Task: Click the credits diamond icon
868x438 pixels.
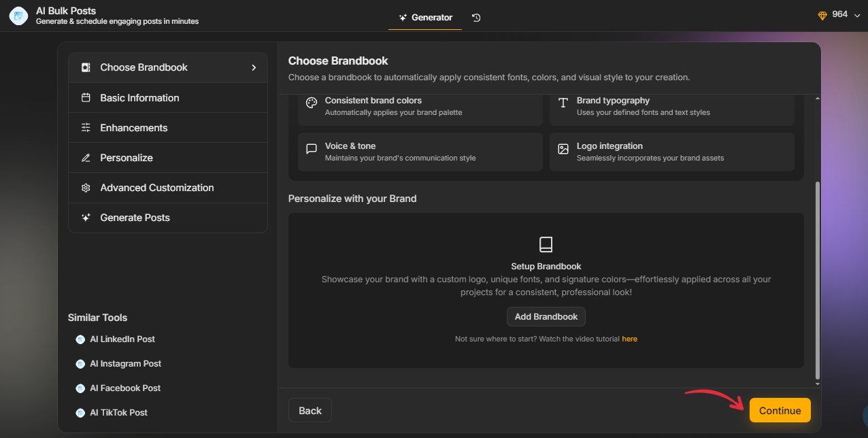Action: click(x=822, y=15)
